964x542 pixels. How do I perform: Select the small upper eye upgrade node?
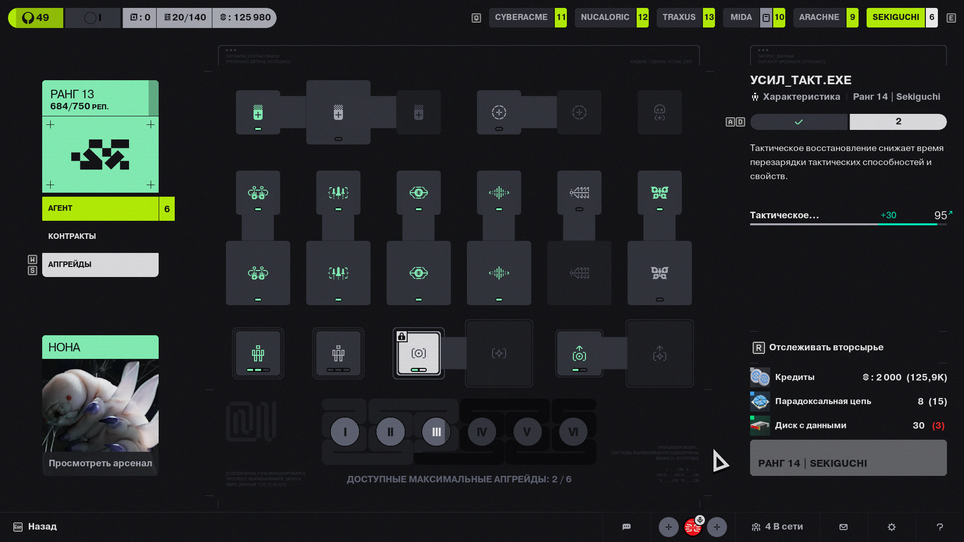click(419, 193)
